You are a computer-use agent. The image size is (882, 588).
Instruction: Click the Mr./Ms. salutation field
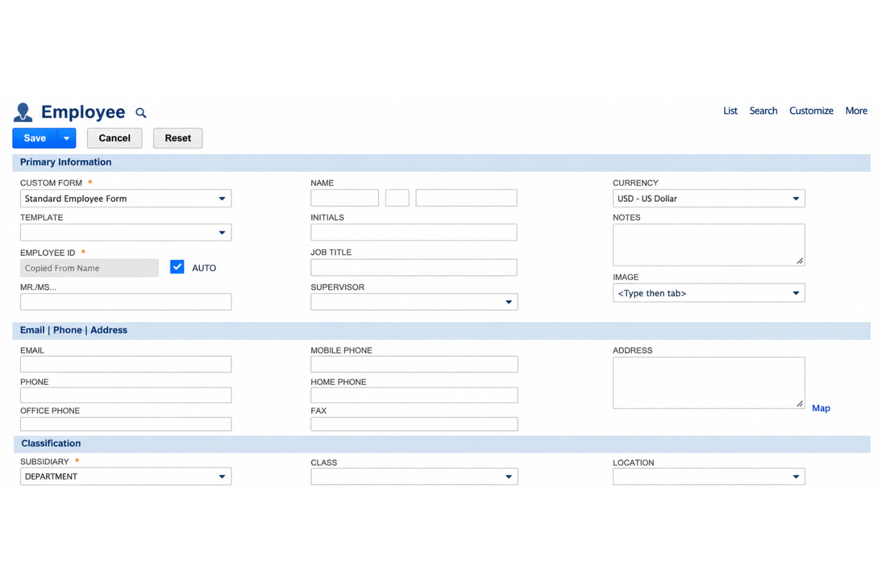(126, 302)
